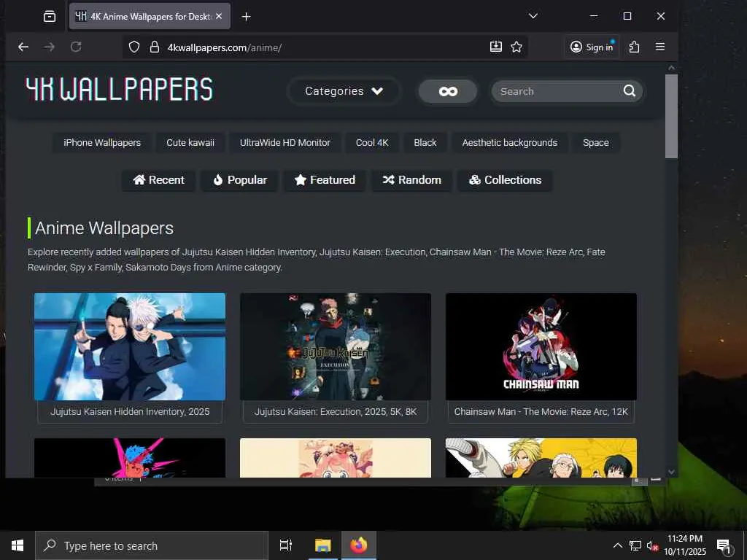The height and width of the screenshot is (560, 747).
Task: Toggle the infinity mode switch button
Action: (x=448, y=91)
